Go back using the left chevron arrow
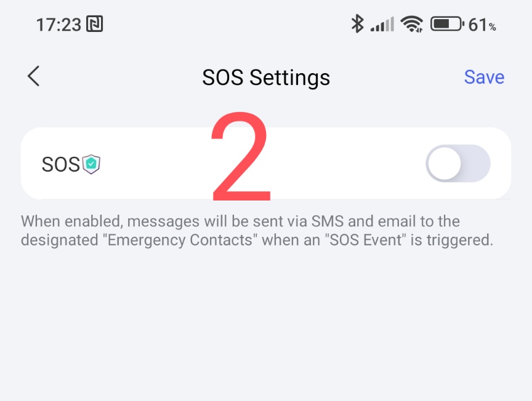The image size is (532, 401). pyautogui.click(x=34, y=76)
